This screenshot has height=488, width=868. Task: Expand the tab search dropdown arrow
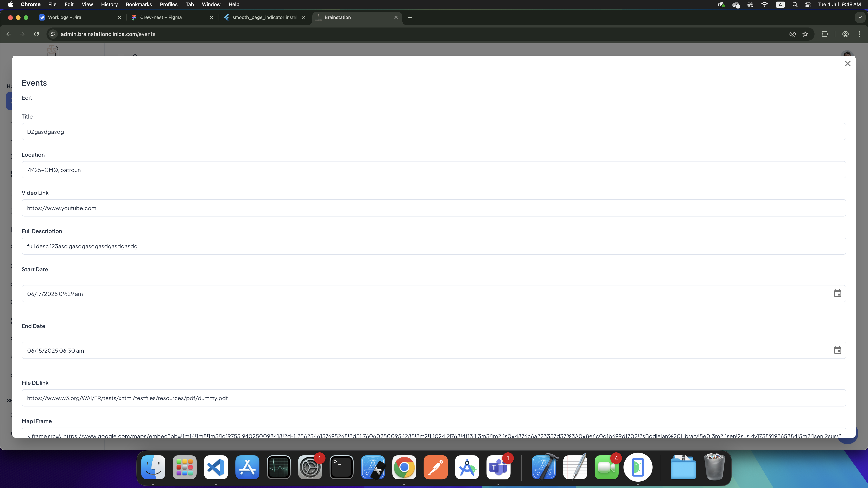pyautogui.click(x=860, y=17)
